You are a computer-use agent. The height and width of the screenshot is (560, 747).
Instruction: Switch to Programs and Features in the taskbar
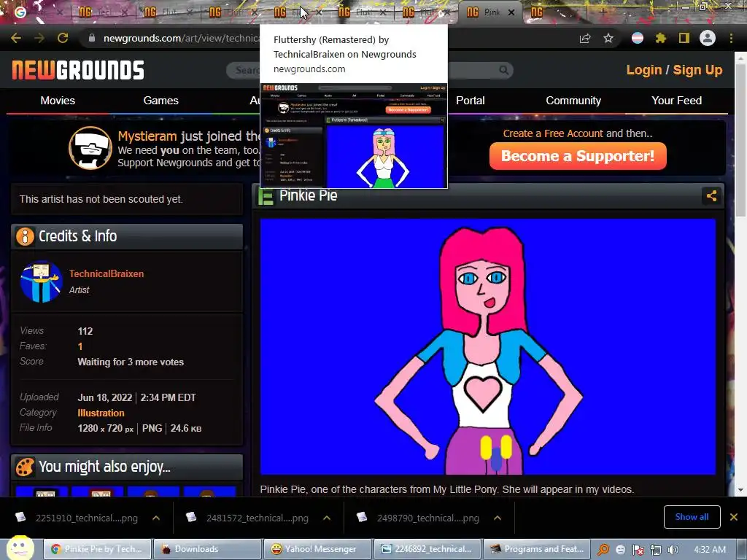click(537, 549)
